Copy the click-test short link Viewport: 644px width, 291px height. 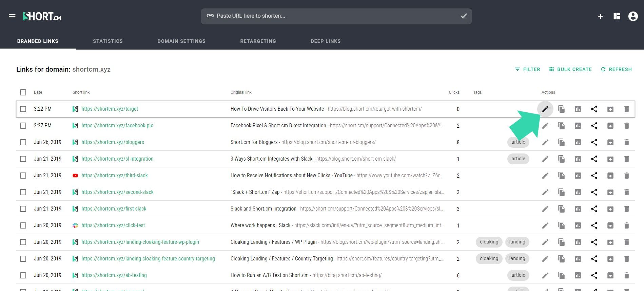click(x=562, y=225)
